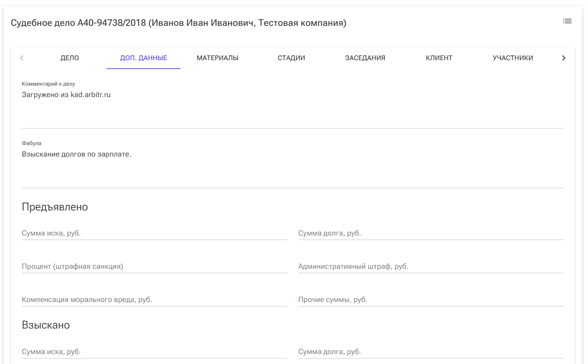Click Сумма иска field under Взыскано
The image size is (588, 364).
click(154, 352)
